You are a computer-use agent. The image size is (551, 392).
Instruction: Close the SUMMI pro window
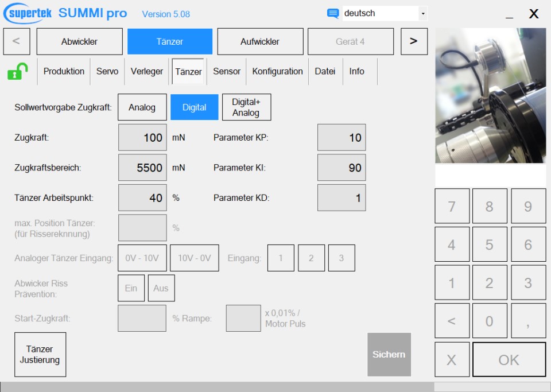[534, 14]
